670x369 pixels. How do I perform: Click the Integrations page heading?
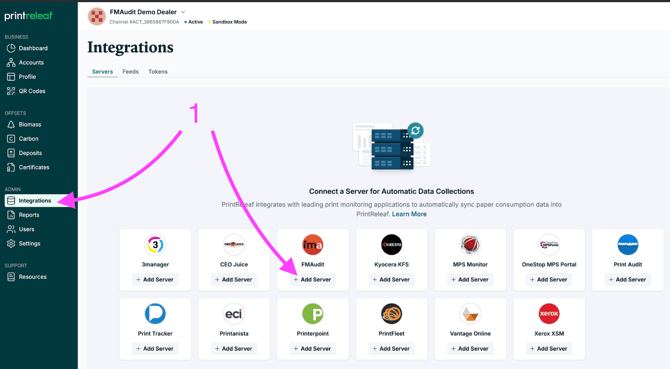(130, 47)
